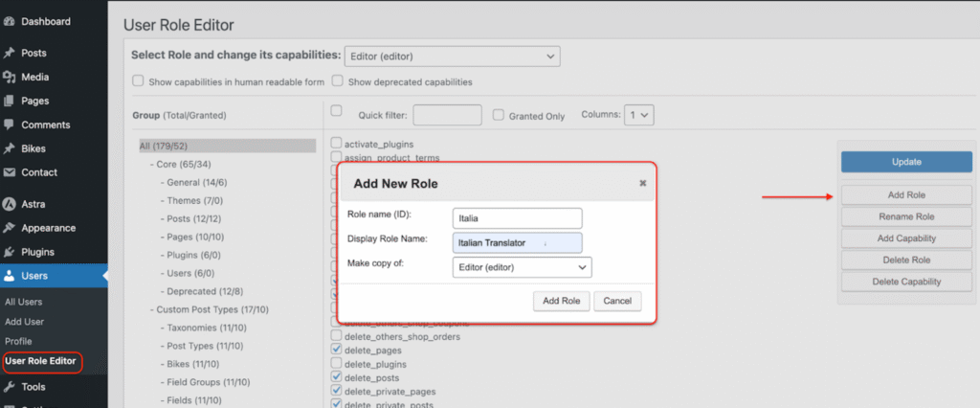Click the Comments bubble icon

tap(9, 125)
